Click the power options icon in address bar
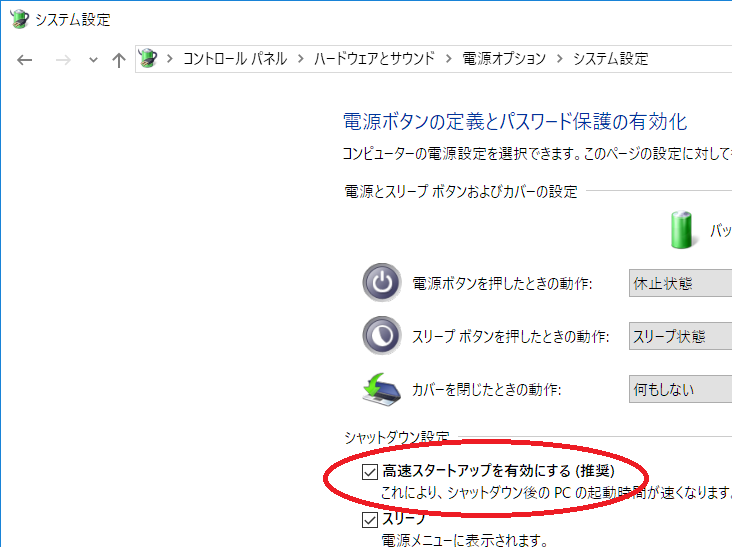Viewport: 732px width, 547px height. point(148,58)
